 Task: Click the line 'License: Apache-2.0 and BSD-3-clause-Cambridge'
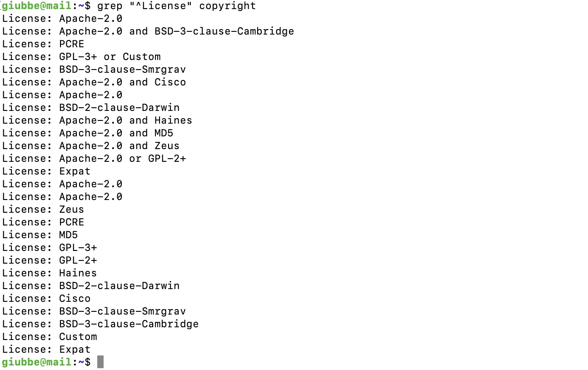coord(148,31)
